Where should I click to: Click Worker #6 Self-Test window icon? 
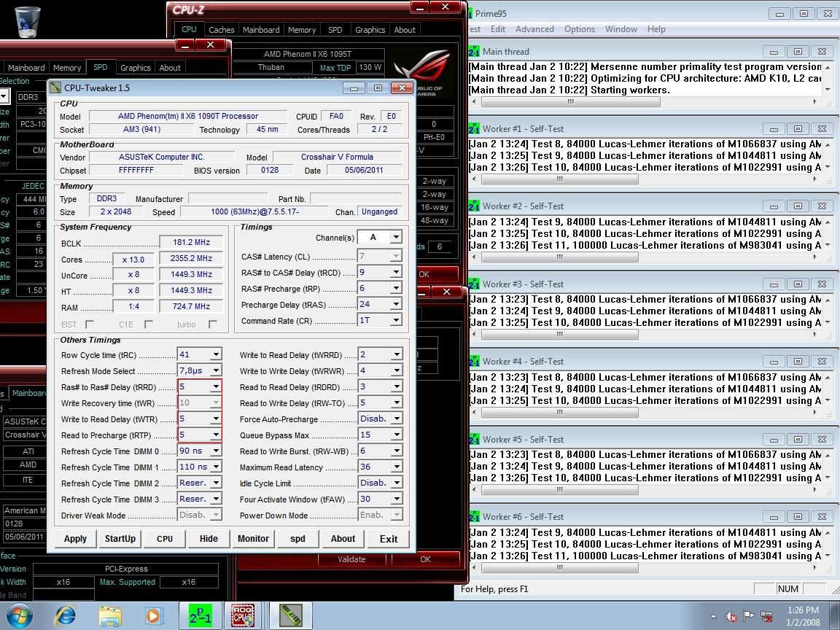tap(474, 516)
